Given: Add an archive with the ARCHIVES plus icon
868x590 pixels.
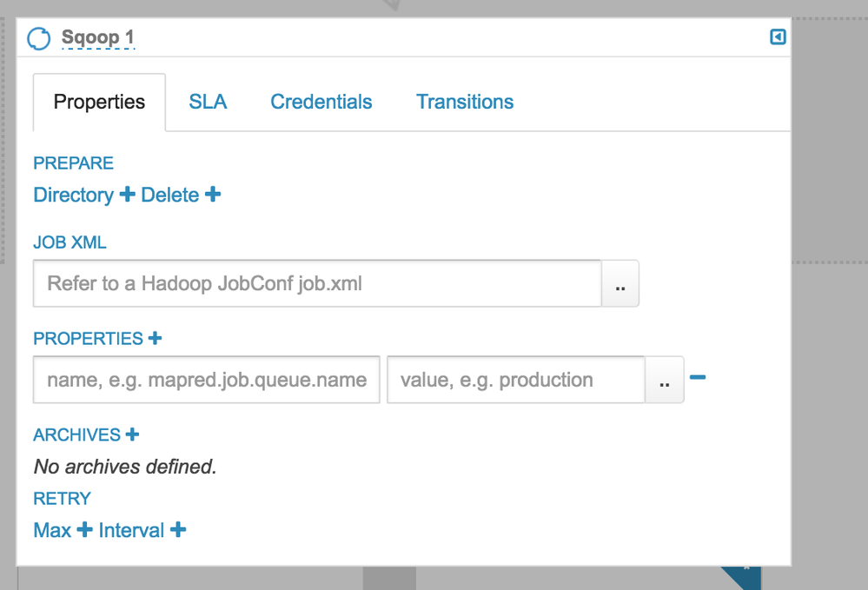Looking at the screenshot, I should 132,434.
